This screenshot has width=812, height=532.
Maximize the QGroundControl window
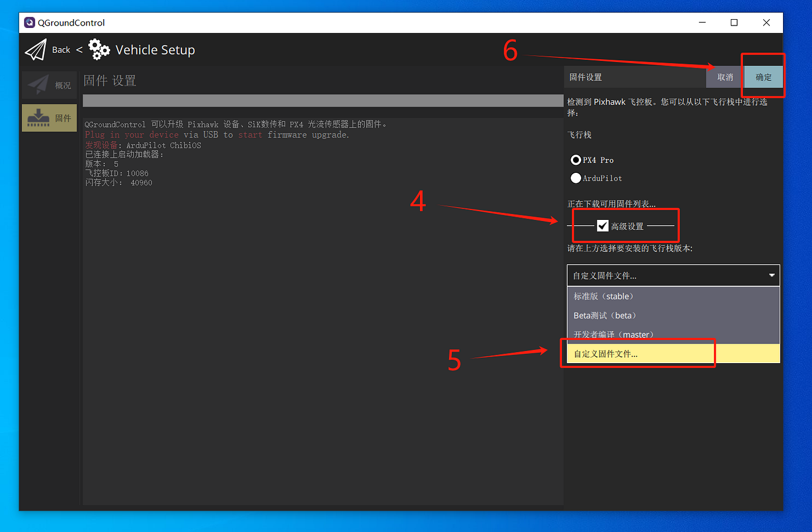pyautogui.click(x=734, y=23)
